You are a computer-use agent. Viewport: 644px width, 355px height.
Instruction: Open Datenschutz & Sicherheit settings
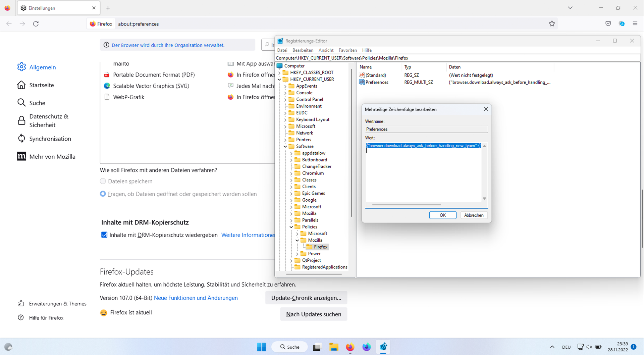point(49,121)
